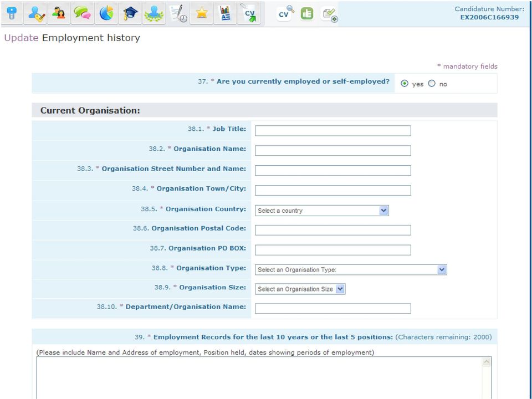The image size is (532, 399).
Task: Click the Organisation Town/City field
Action: [333, 190]
